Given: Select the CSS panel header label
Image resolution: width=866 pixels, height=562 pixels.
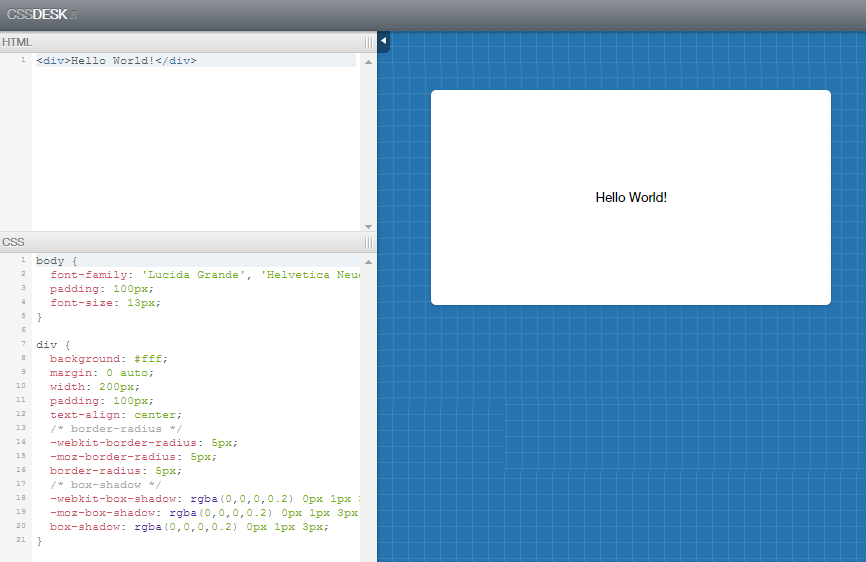Looking at the screenshot, I should pos(13,242).
